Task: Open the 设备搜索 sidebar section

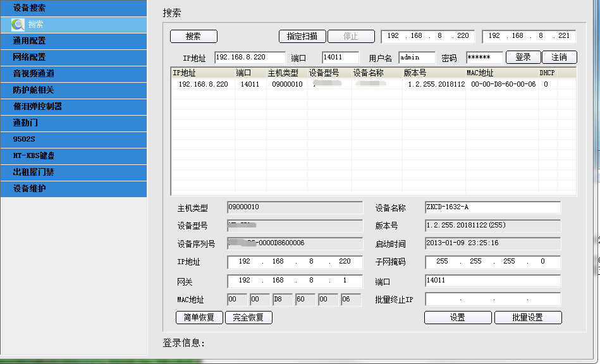Action: (x=73, y=8)
